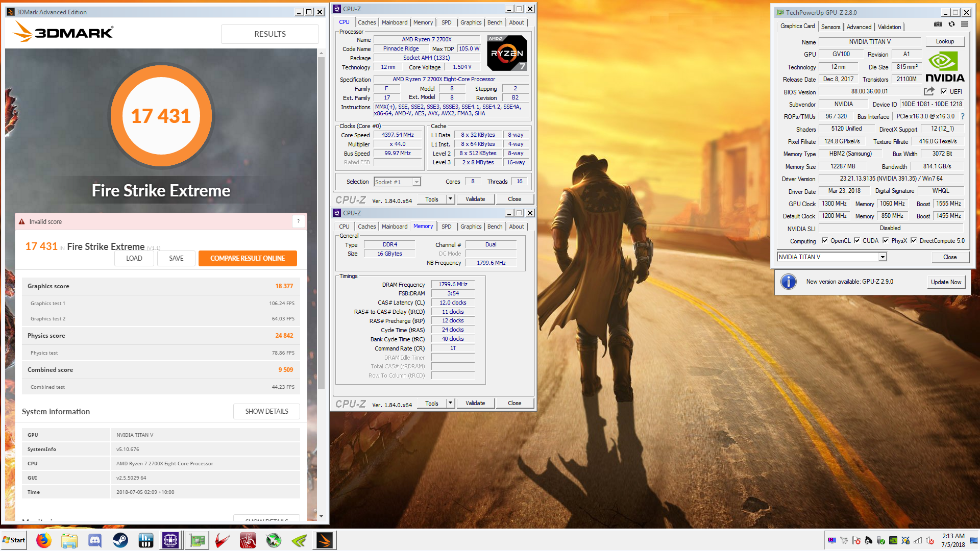The width and height of the screenshot is (980, 551).
Task: Click the BIOS Version field 88.00.36.00.01
Action: pos(869,91)
